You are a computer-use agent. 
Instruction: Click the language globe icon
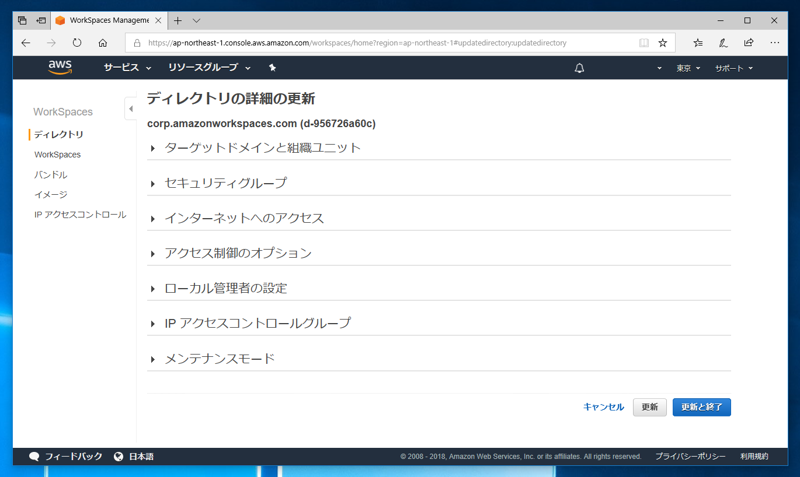click(118, 457)
